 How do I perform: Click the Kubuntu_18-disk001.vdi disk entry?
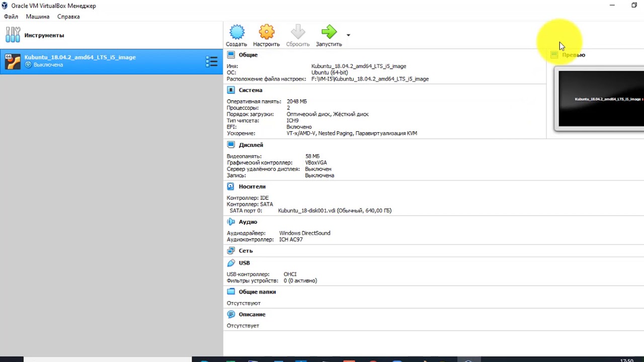[x=335, y=211]
